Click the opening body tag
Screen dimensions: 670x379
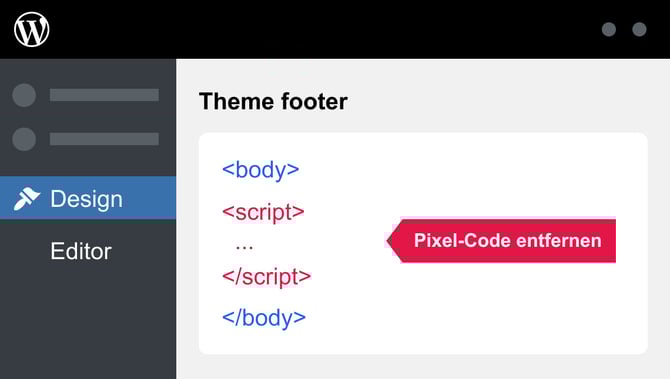click(261, 170)
